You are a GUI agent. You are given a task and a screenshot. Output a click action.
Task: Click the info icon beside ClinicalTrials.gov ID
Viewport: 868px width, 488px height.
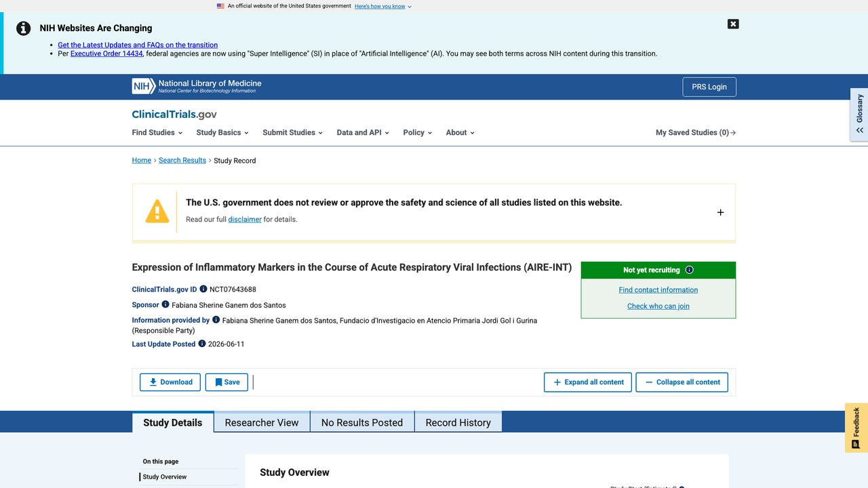click(203, 289)
